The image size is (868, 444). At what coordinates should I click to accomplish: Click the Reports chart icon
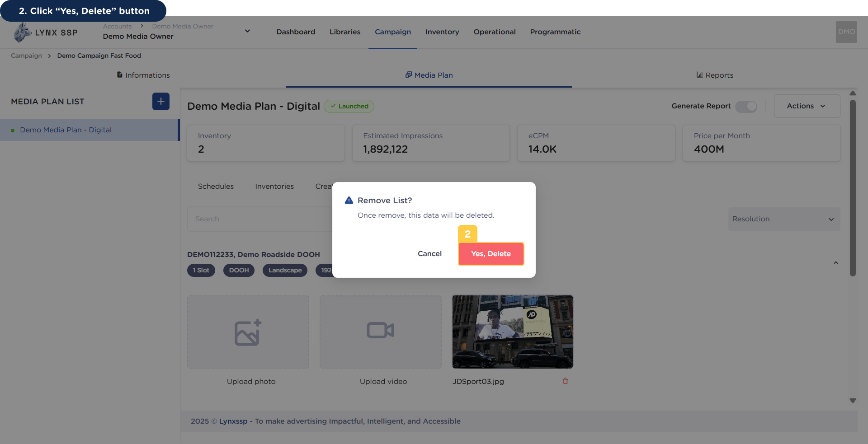(699, 75)
